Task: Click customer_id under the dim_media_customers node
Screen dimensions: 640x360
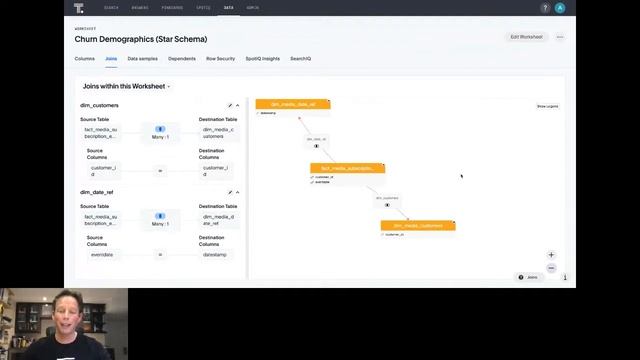Action: pyautogui.click(x=394, y=235)
